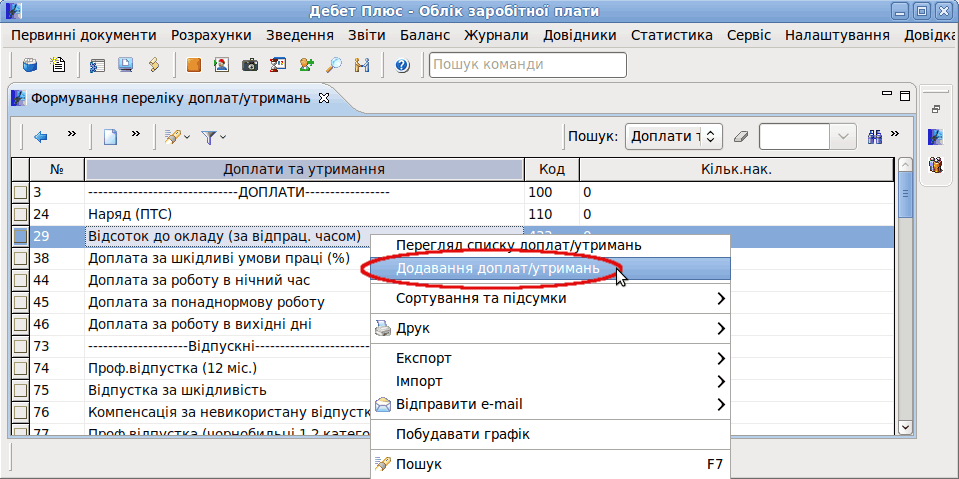
Task: Click the table scrollbar up arrow
Action: pyautogui.click(x=906, y=165)
